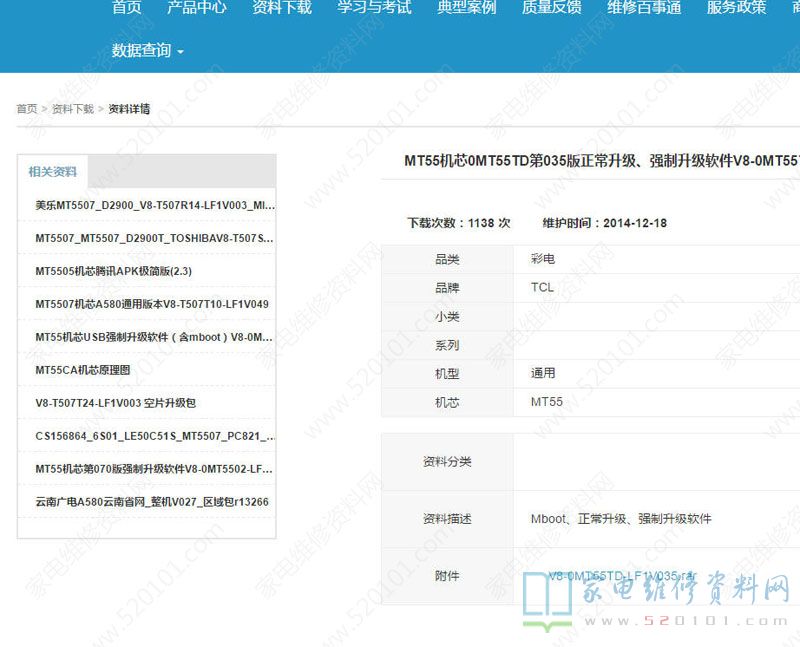800x647 pixels.
Task: Open the MT55CA机芯原理图 link
Action: 83,370
